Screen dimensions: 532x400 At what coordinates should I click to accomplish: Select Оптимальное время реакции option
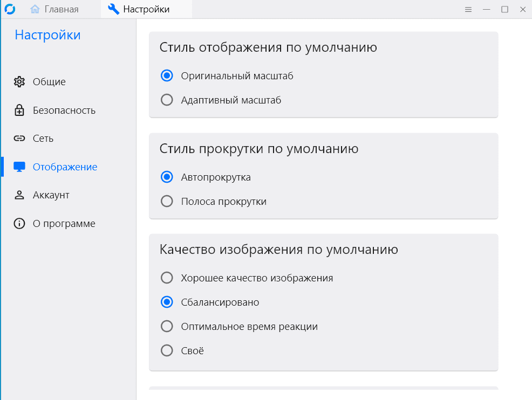(167, 327)
